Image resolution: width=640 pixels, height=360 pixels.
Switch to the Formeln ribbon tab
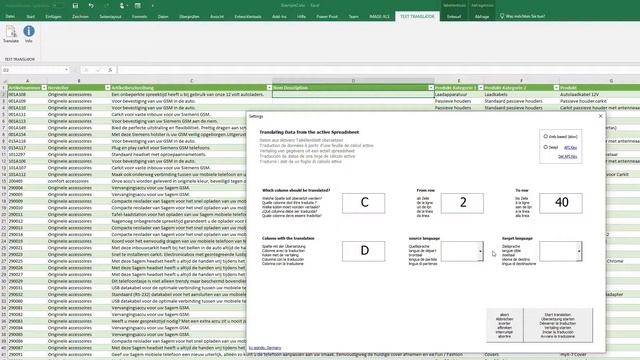(139, 16)
